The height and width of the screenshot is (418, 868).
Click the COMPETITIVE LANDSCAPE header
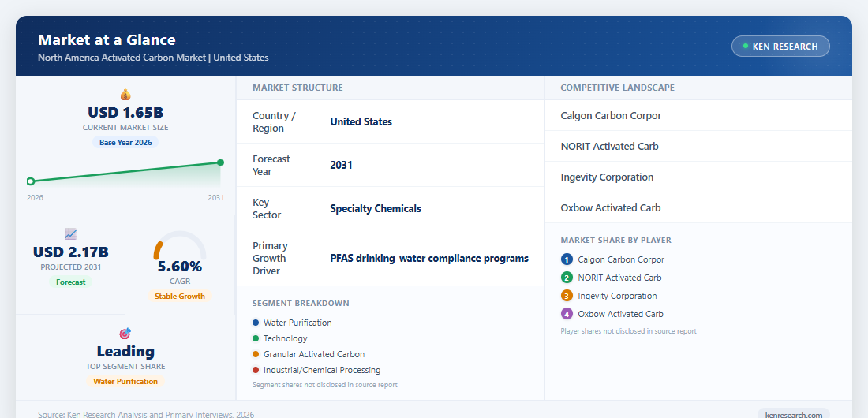click(617, 88)
